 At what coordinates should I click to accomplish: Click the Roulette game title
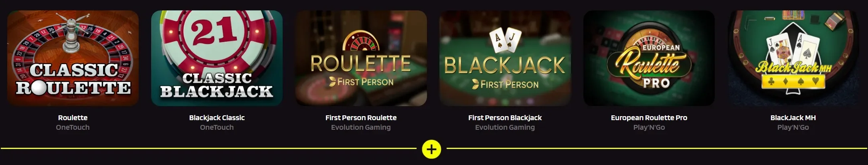[x=73, y=118]
